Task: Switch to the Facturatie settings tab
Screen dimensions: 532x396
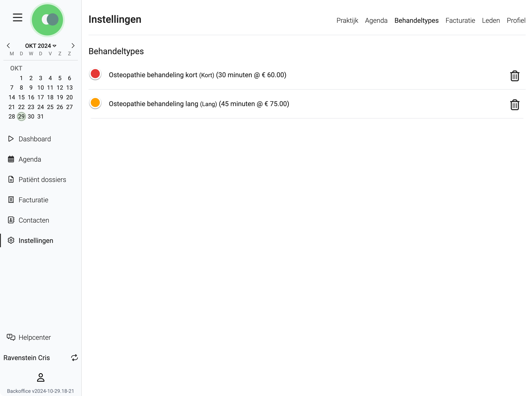Action: tap(460, 20)
